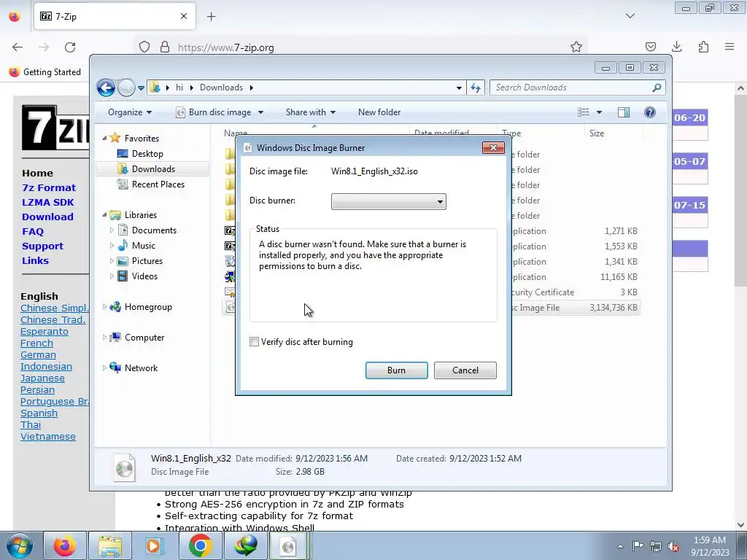The image size is (747, 560).
Task: Go back using Explorer's blue back arrow
Action: pyautogui.click(x=106, y=87)
